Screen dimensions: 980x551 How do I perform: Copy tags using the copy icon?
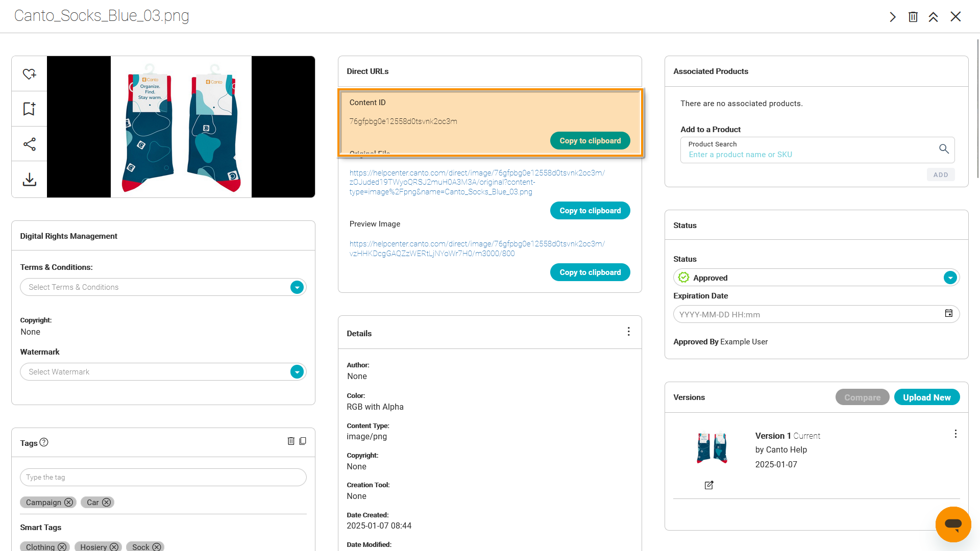click(303, 441)
